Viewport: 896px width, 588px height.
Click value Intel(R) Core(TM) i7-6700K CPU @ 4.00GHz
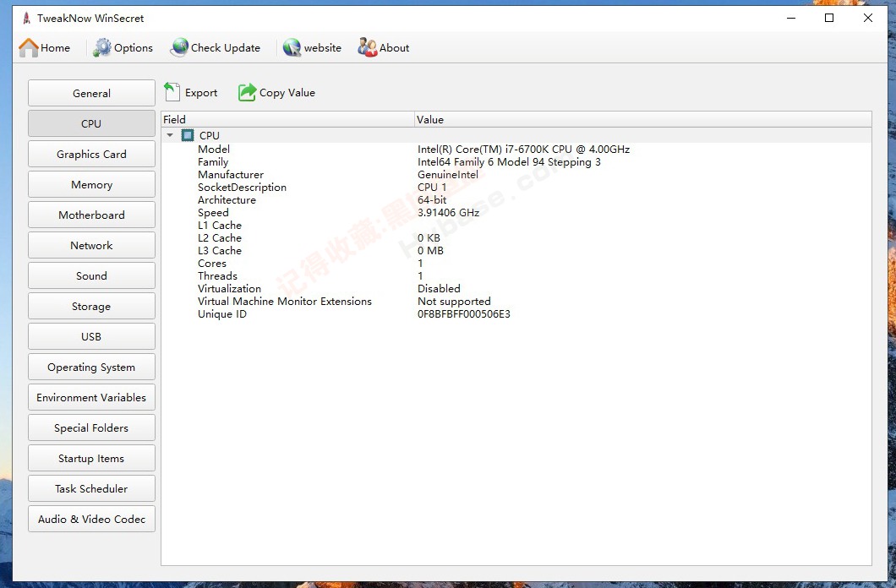(x=523, y=149)
